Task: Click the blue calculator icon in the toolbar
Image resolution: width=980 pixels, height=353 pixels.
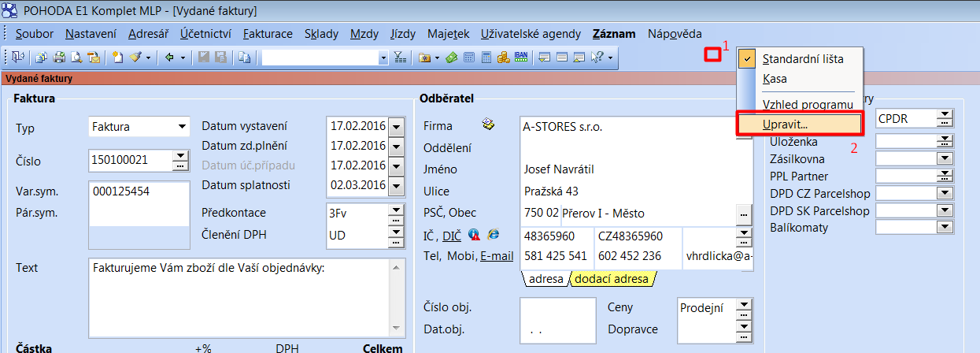Action: click(x=468, y=57)
